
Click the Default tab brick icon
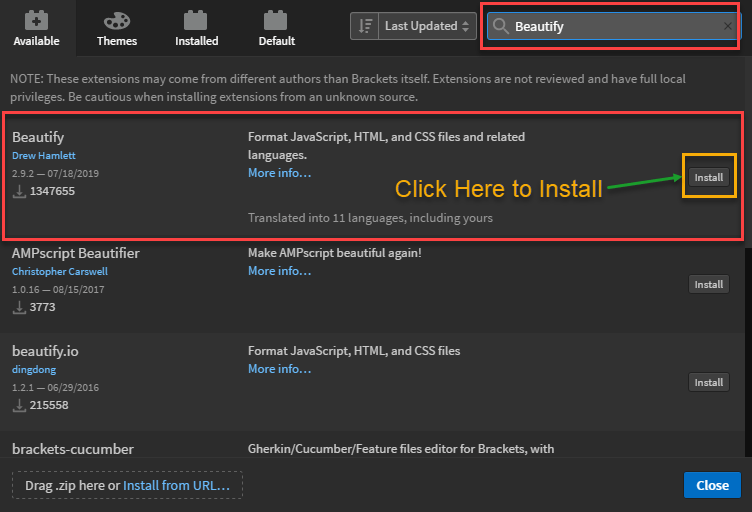pos(276,20)
